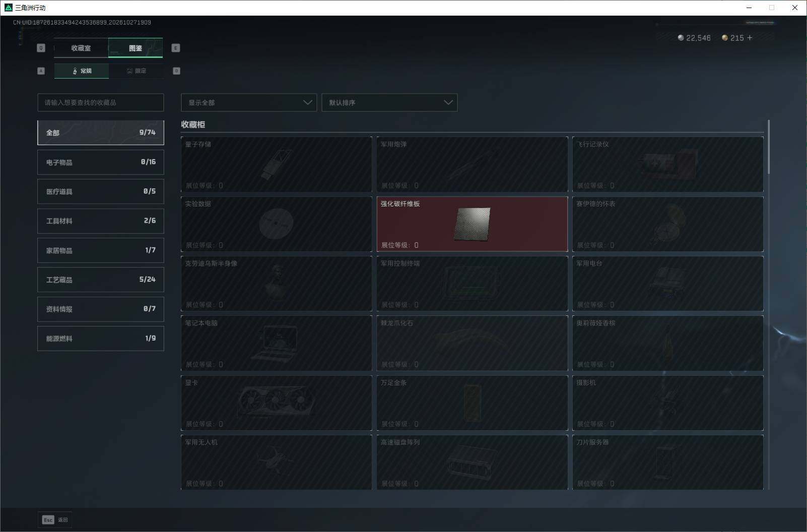This screenshot has width=807, height=532.
Task: Select the 军用无人机 drone image
Action: 275,460
